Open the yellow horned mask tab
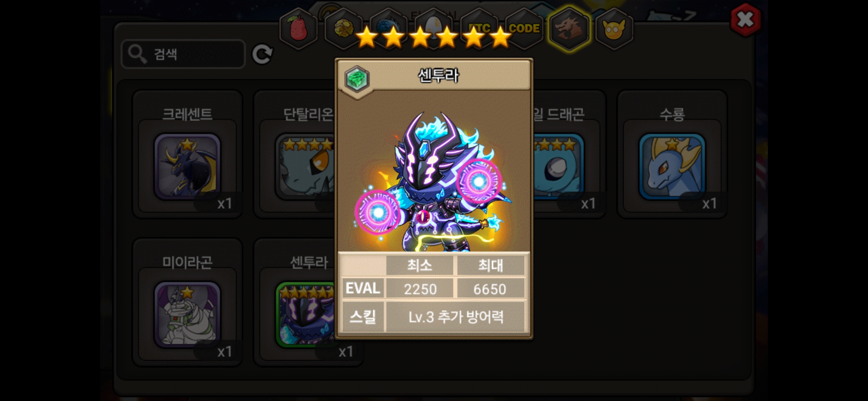The width and height of the screenshot is (868, 401). [x=615, y=29]
